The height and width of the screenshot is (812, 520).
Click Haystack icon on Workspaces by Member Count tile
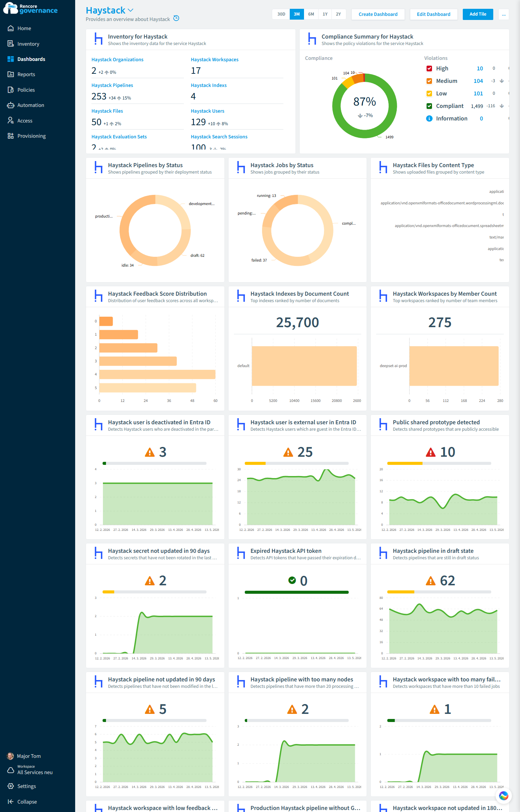pos(383,296)
